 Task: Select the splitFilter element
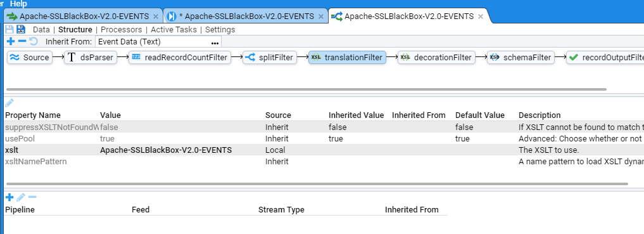point(269,58)
